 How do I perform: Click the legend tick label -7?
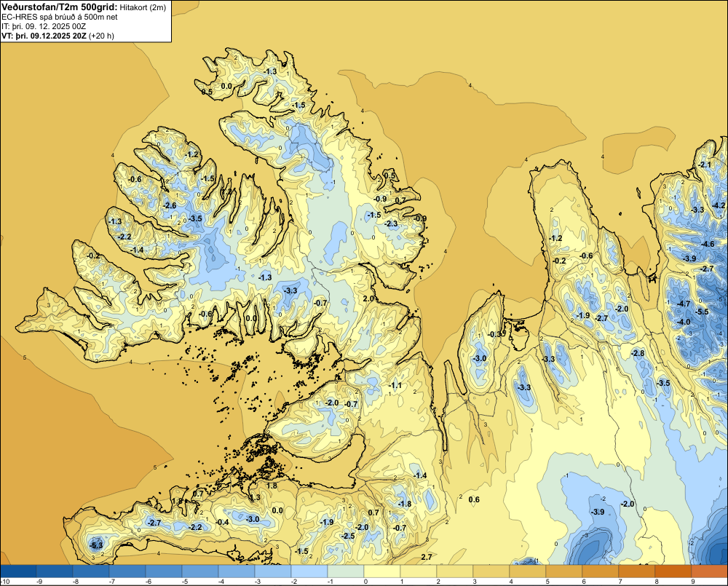[x=112, y=582]
